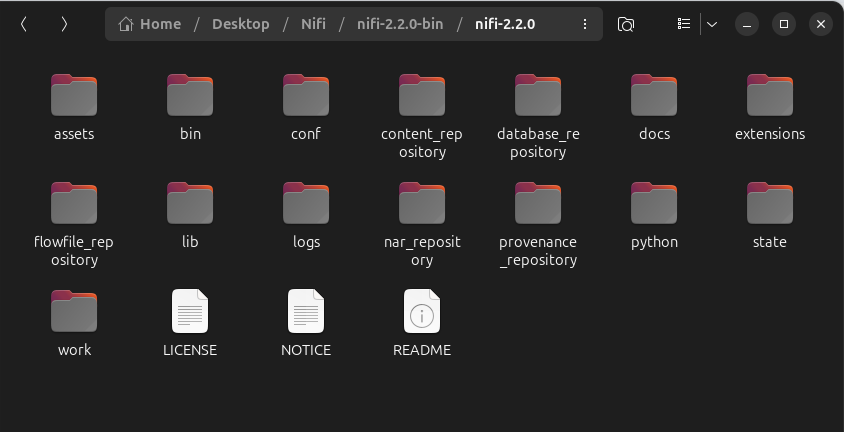Click current nifi-2.2.0 path segment
The width and height of the screenshot is (844, 432).
(505, 24)
